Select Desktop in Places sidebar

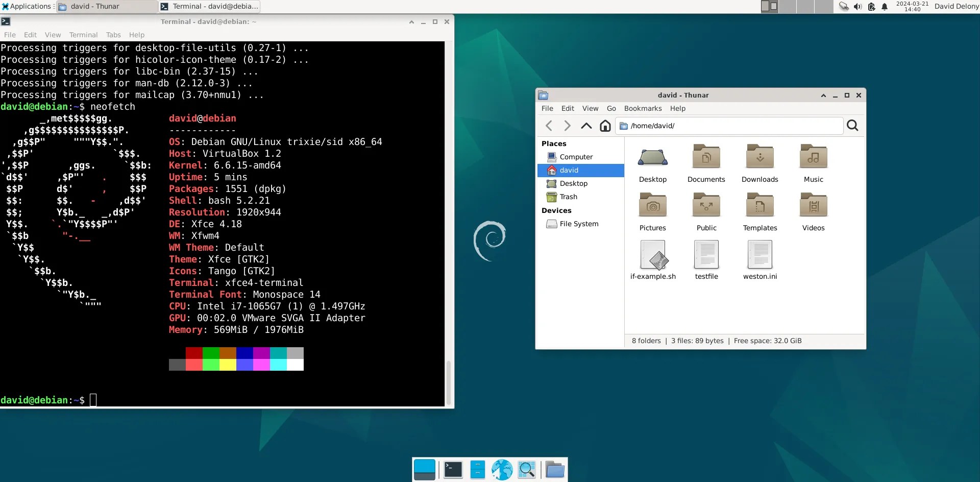(581, 183)
